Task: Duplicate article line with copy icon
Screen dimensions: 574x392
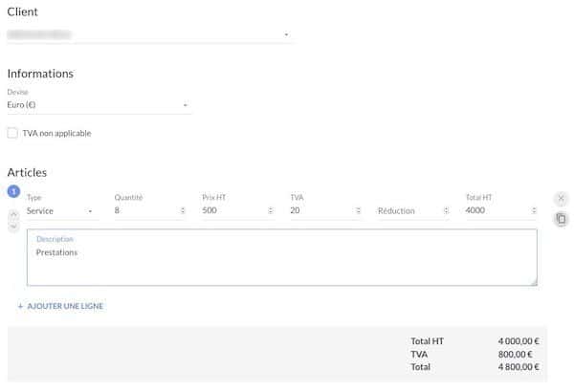Action: [x=561, y=219]
